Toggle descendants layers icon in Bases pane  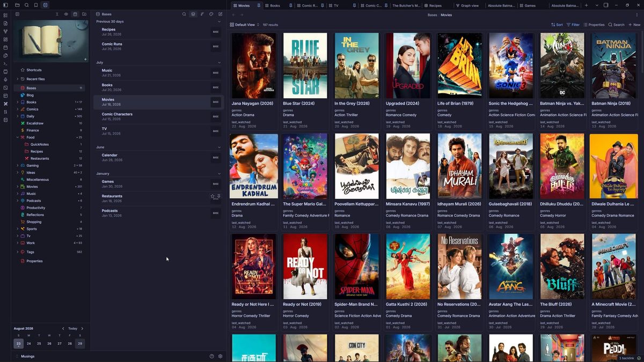point(193,14)
